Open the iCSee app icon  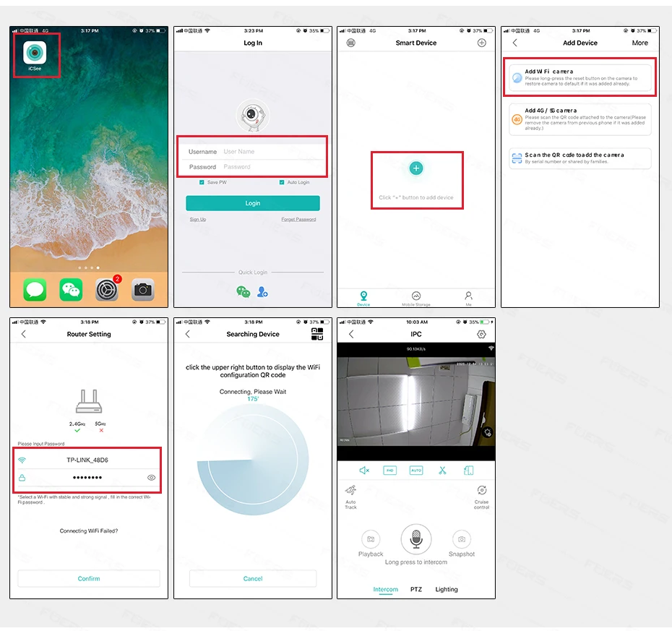(x=35, y=53)
